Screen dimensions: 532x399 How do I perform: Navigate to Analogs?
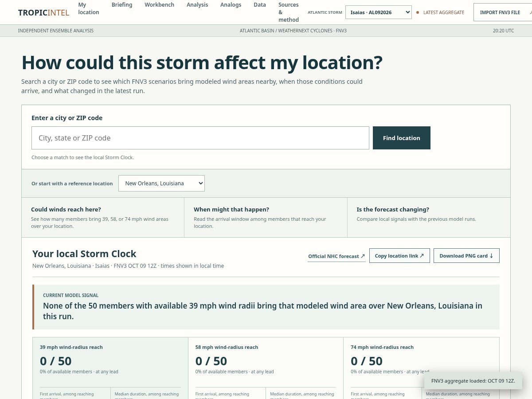(231, 5)
